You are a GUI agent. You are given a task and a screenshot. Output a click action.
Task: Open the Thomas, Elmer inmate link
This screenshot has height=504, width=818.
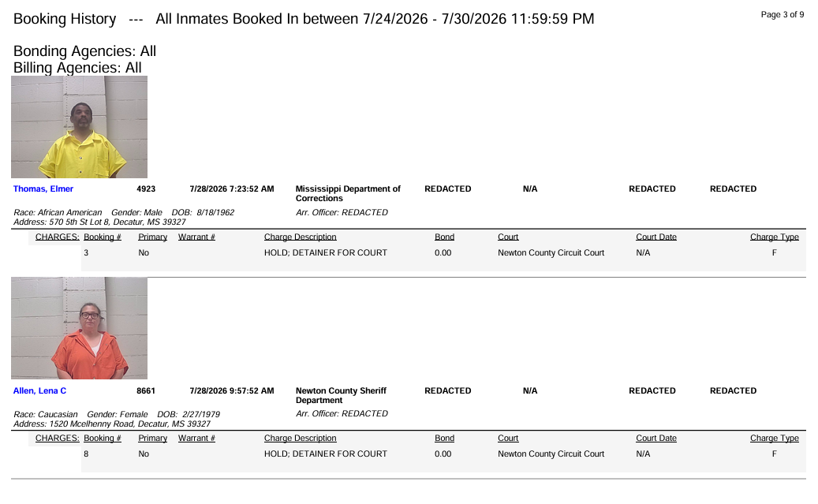pyautogui.click(x=43, y=189)
